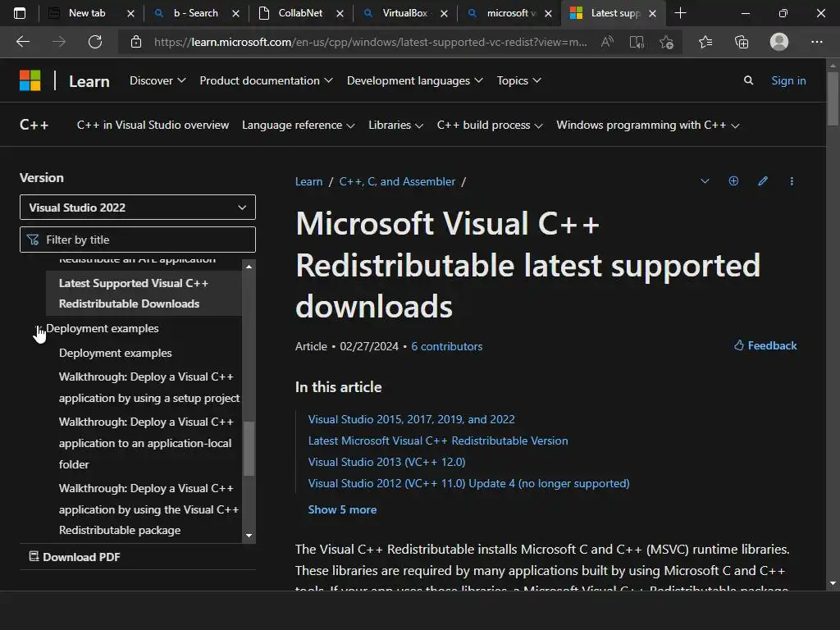
Task: Go back to the previous page
Action: point(23,42)
